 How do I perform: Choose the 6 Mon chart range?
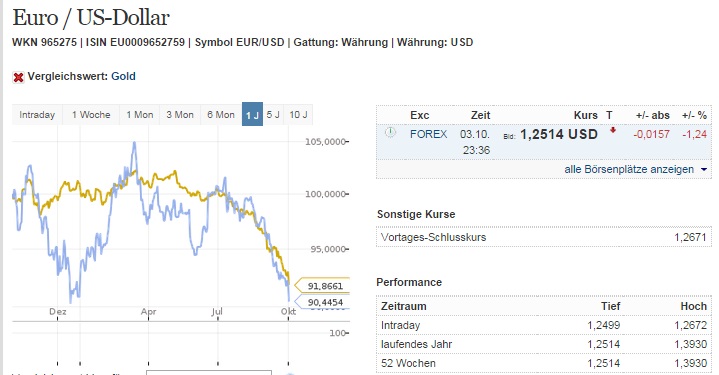221,115
